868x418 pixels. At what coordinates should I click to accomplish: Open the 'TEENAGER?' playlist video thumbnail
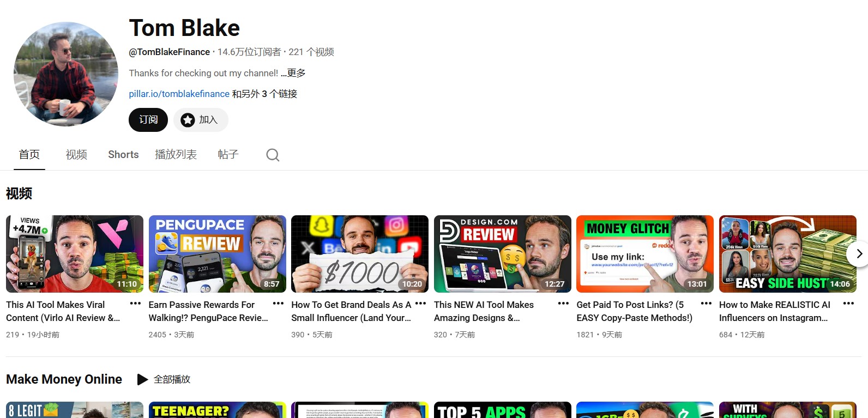coord(218,410)
